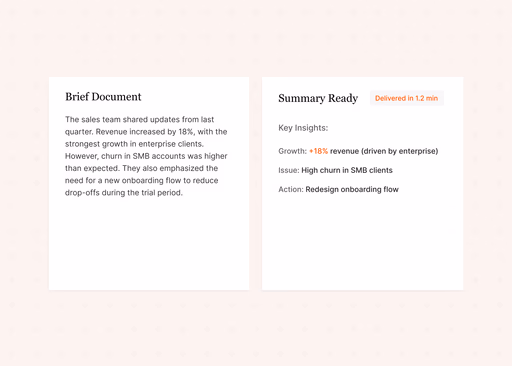Image resolution: width=512 pixels, height=366 pixels.
Task: Click the brief document paragraph text
Action: click(146, 156)
